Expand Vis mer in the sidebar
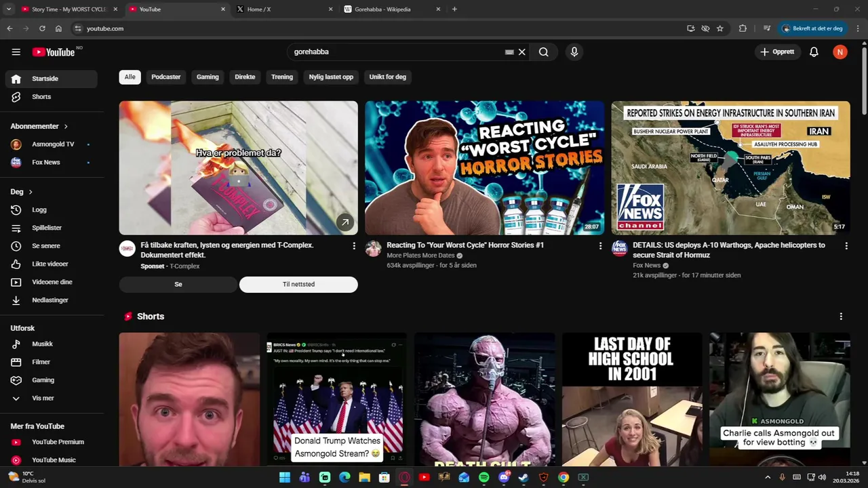The width and height of the screenshot is (868, 488). pos(52,399)
